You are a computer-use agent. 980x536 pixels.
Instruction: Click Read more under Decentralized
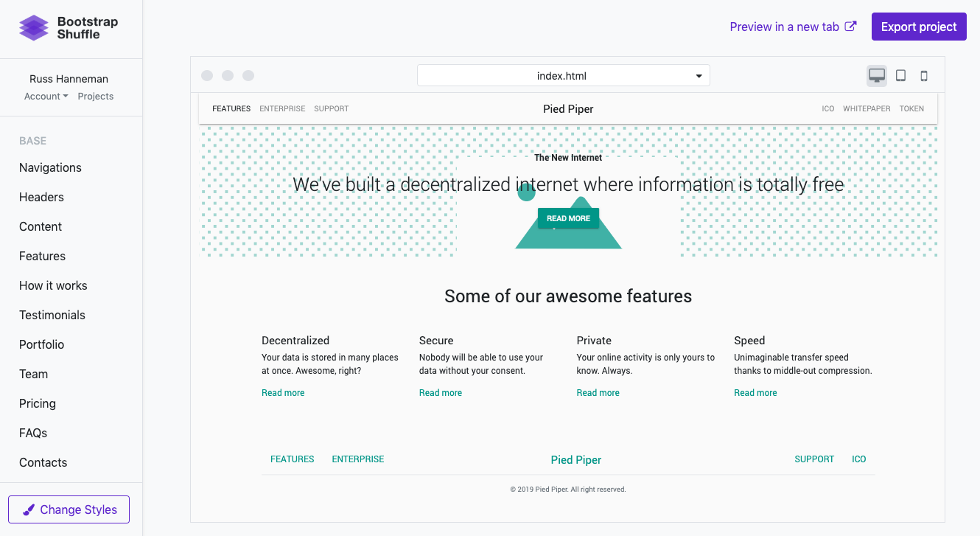[283, 393]
